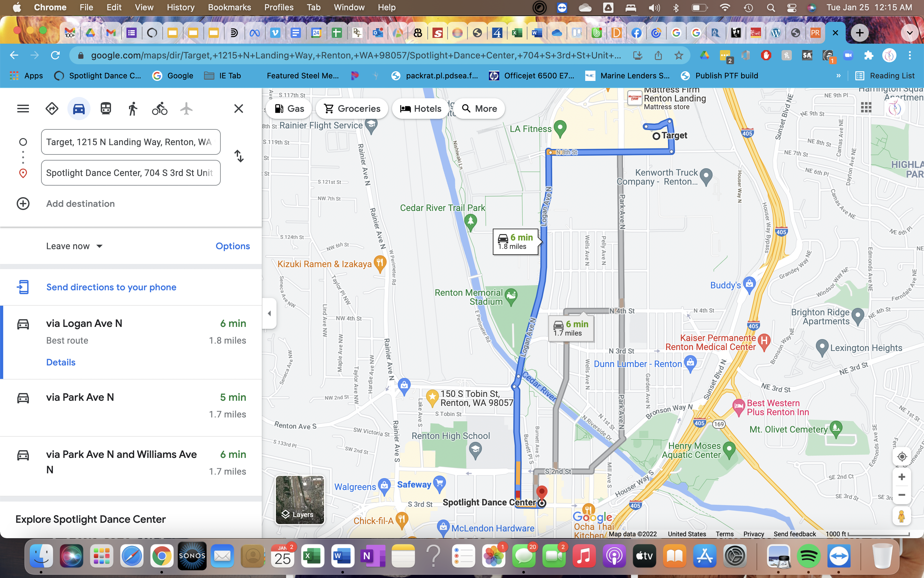Show hidden bookmarks overflow

(838, 76)
